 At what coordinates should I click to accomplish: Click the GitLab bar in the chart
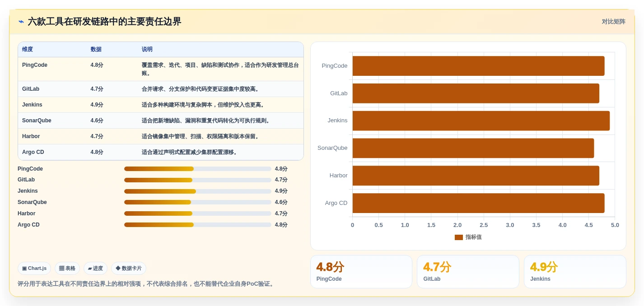[476, 93]
